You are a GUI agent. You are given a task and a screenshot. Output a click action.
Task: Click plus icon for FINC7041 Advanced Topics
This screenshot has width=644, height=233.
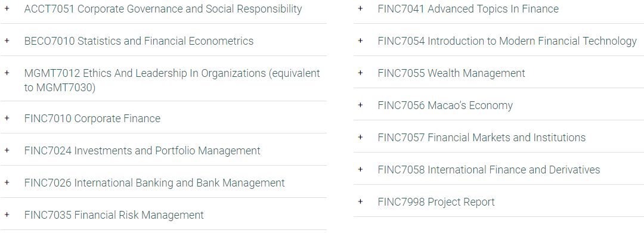click(x=361, y=8)
